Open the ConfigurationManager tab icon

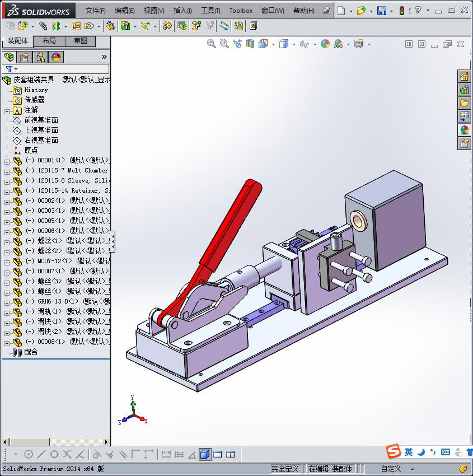pos(40,57)
